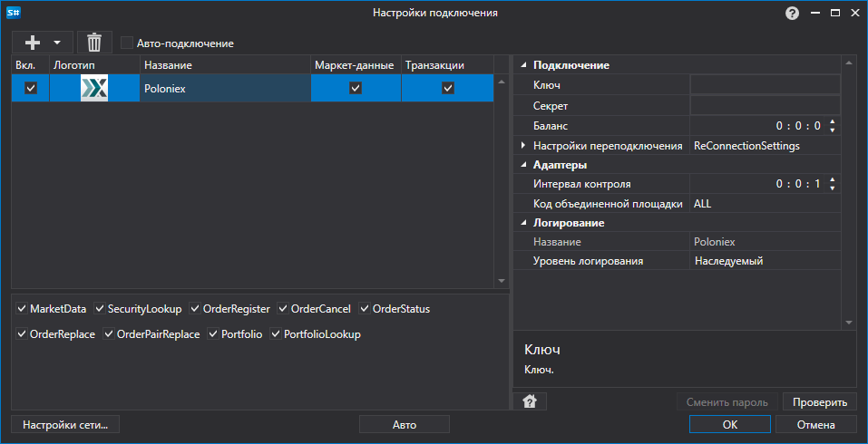Screen dimensions: 868x444
Task: Click the ReConnectionSettings value text
Action: pos(746,146)
